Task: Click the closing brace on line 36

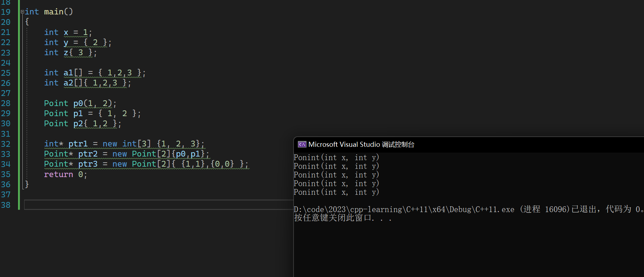Action: pyautogui.click(x=27, y=184)
